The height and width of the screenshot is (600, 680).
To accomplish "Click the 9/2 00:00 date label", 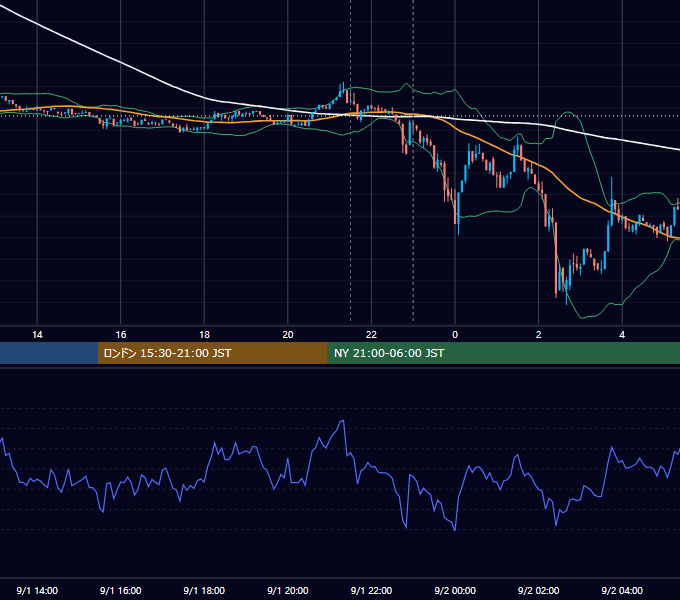I will [x=455, y=590].
